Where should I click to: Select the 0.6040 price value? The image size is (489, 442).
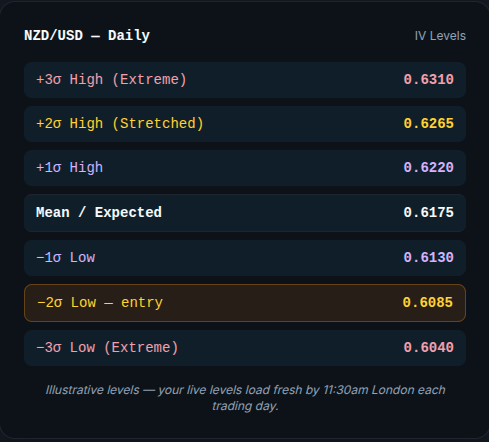[428, 348]
